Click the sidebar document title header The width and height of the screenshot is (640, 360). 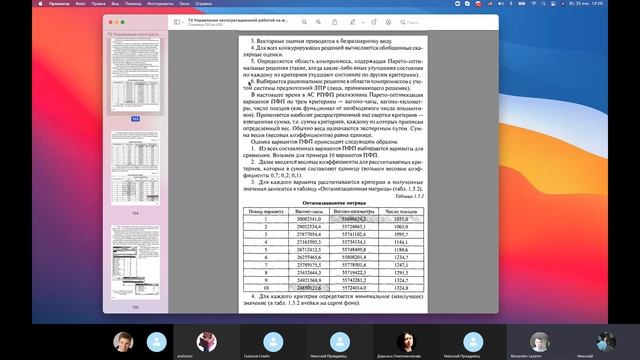click(133, 34)
